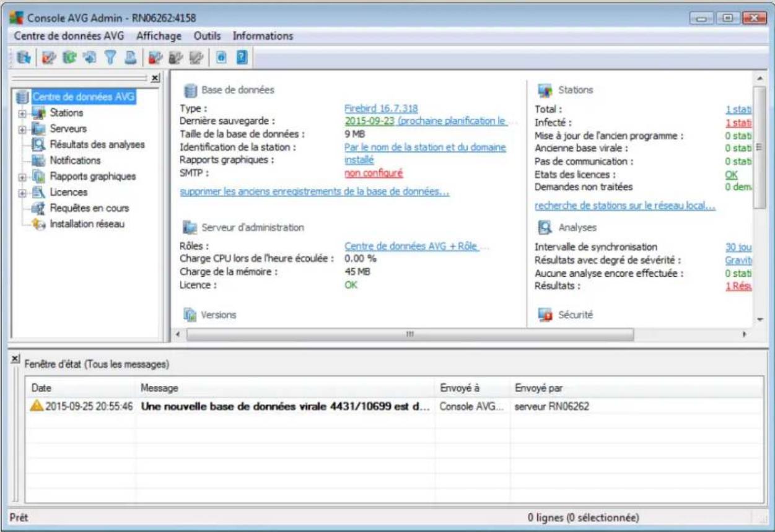Image resolution: width=775 pixels, height=532 pixels.
Task: Click the red Infecté station count link
Action: (738, 122)
